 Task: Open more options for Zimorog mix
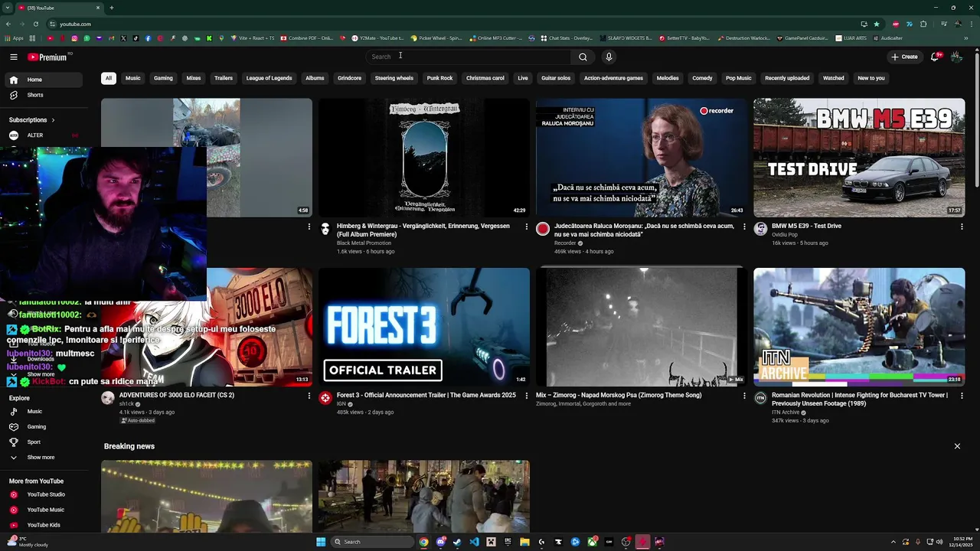[744, 396]
